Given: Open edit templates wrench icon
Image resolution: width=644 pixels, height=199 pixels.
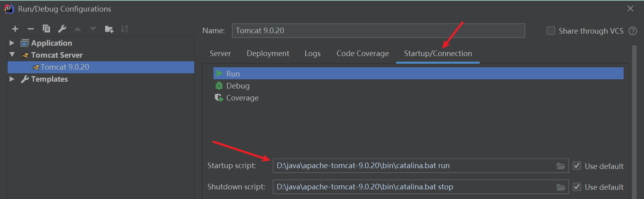Looking at the screenshot, I should (62, 29).
